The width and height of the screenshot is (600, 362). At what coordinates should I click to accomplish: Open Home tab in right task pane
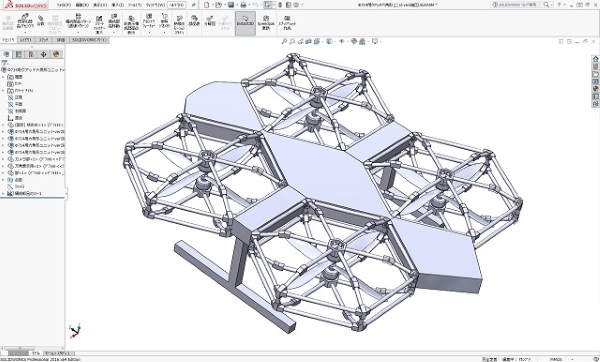(x=595, y=59)
